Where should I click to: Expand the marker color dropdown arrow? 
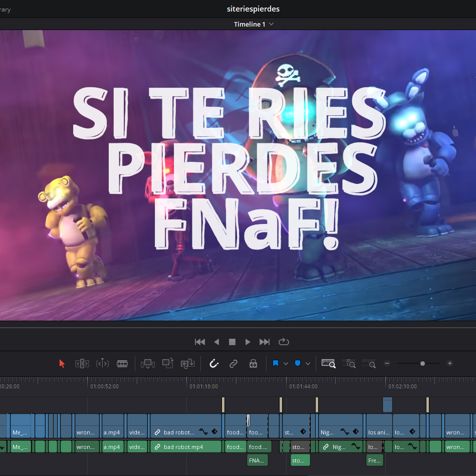pyautogui.click(x=308, y=364)
